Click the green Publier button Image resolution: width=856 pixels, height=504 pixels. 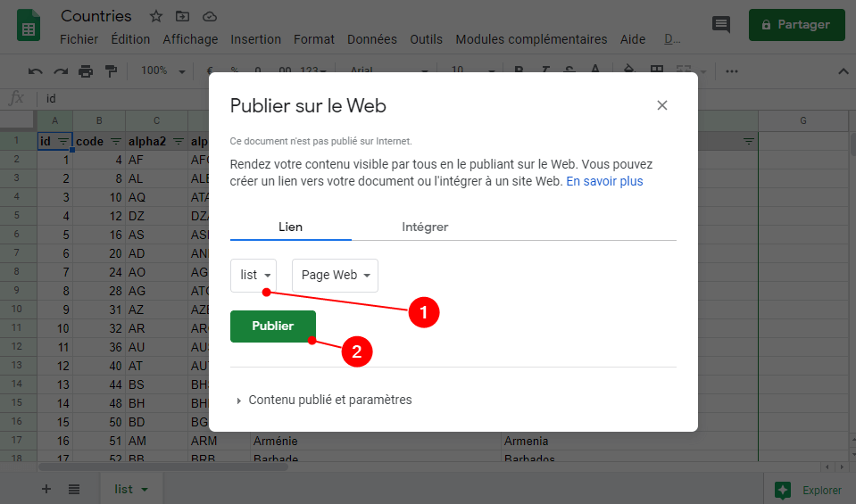point(273,326)
